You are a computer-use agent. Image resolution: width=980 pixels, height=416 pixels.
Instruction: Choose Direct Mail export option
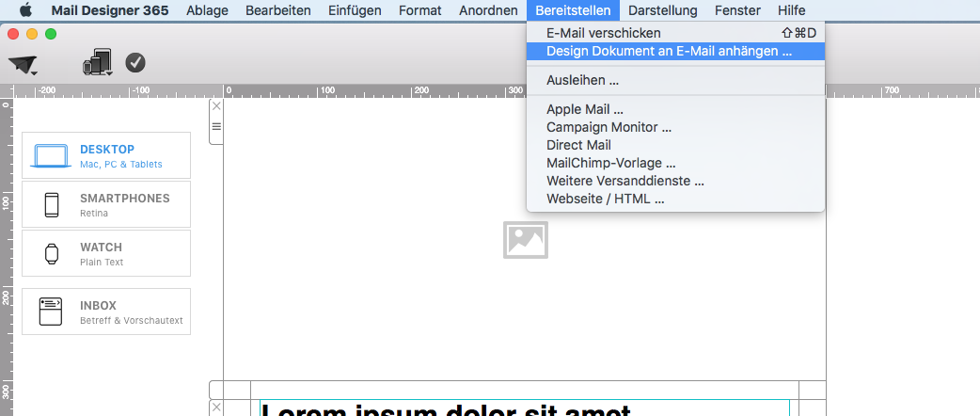click(x=675, y=145)
